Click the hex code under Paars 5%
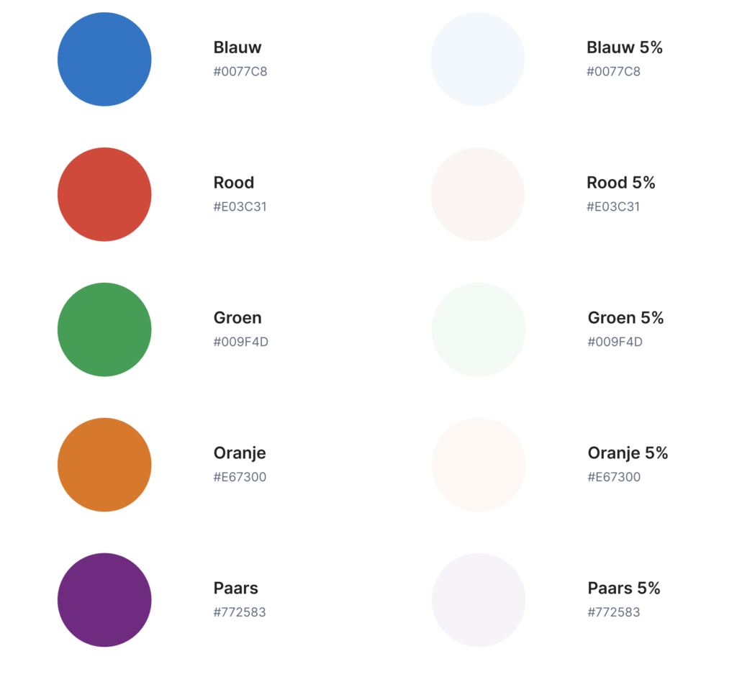737x700 pixels. click(614, 612)
